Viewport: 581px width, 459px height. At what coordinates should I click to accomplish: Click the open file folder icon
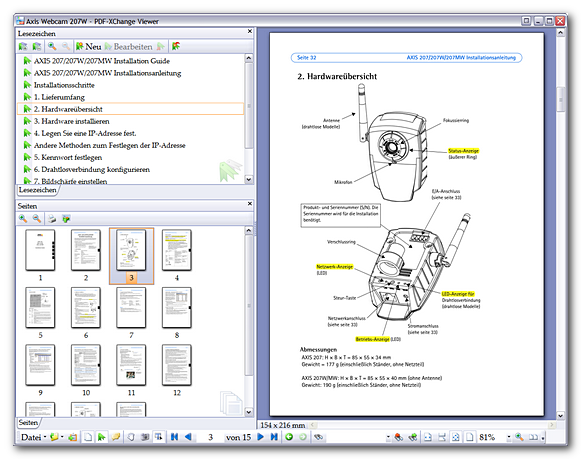(x=54, y=437)
